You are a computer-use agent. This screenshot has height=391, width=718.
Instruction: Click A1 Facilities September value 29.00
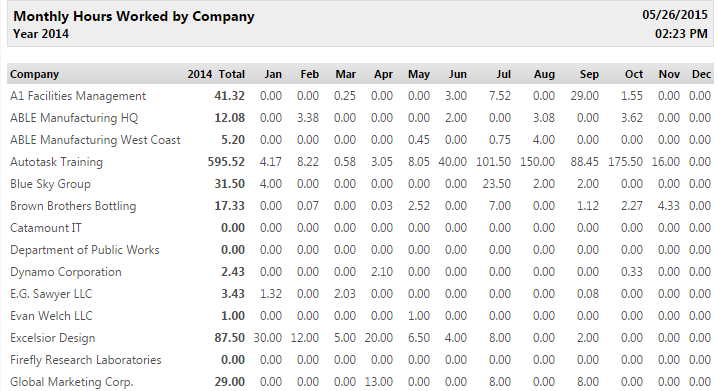click(x=585, y=96)
